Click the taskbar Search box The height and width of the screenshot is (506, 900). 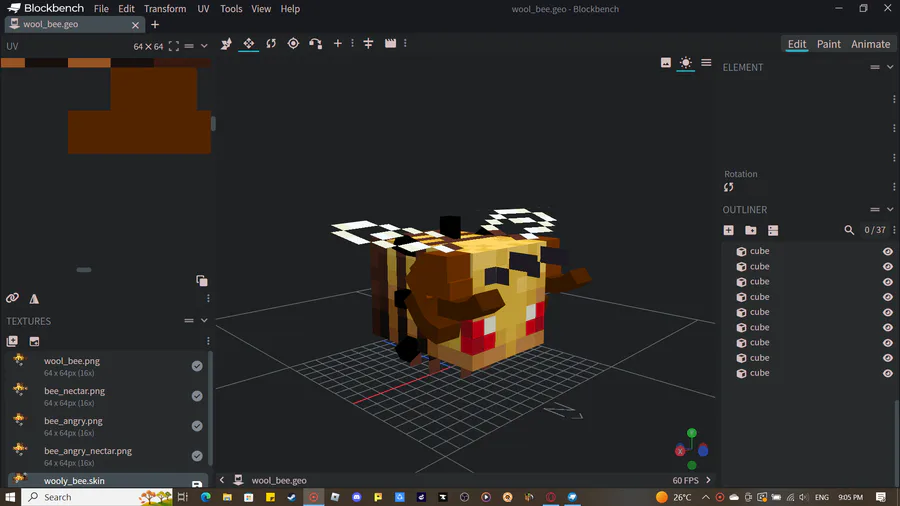click(x=96, y=497)
